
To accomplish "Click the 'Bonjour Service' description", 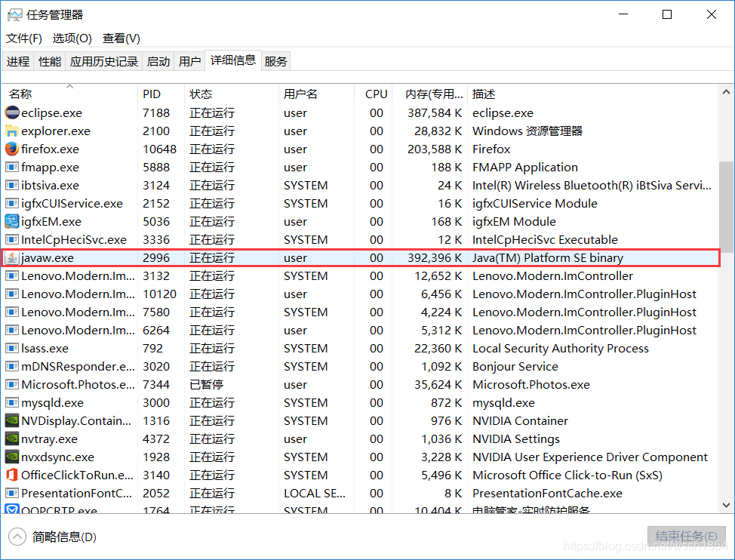I will click(x=515, y=367).
